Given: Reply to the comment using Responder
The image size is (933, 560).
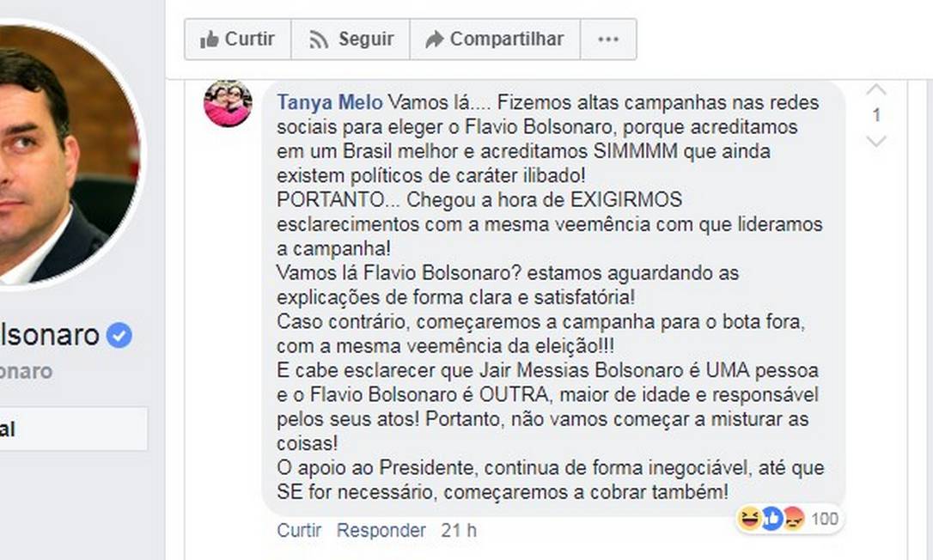Looking at the screenshot, I should pos(381,531).
